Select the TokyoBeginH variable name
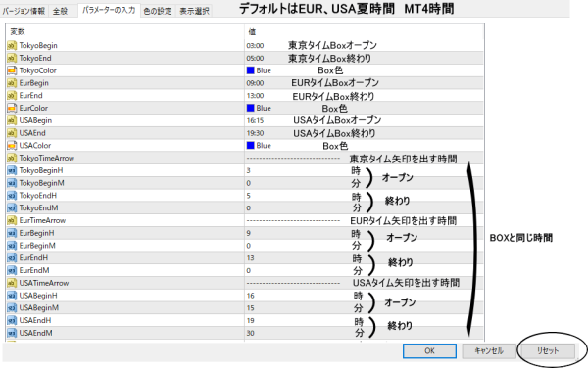The height and width of the screenshot is (368, 588). (x=41, y=170)
